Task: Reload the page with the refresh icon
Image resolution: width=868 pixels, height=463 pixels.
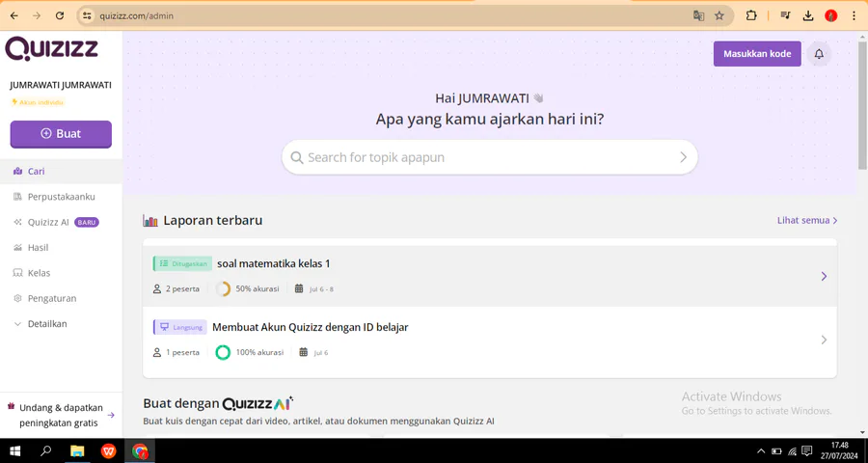Action: [60, 15]
